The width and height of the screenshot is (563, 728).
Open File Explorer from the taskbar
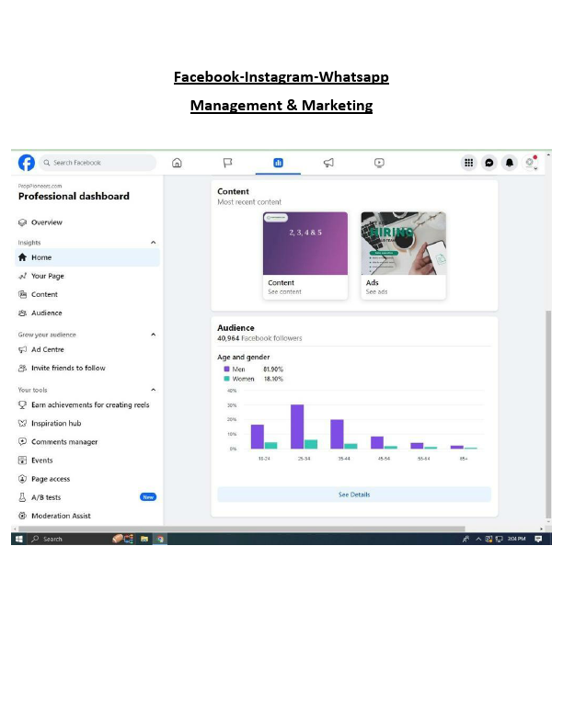tap(144, 539)
